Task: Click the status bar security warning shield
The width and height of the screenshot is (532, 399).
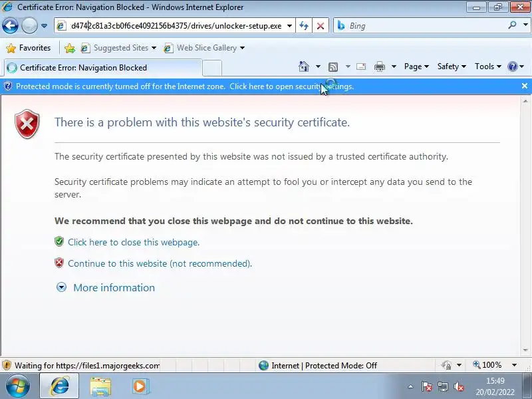Action: [x=7, y=365]
